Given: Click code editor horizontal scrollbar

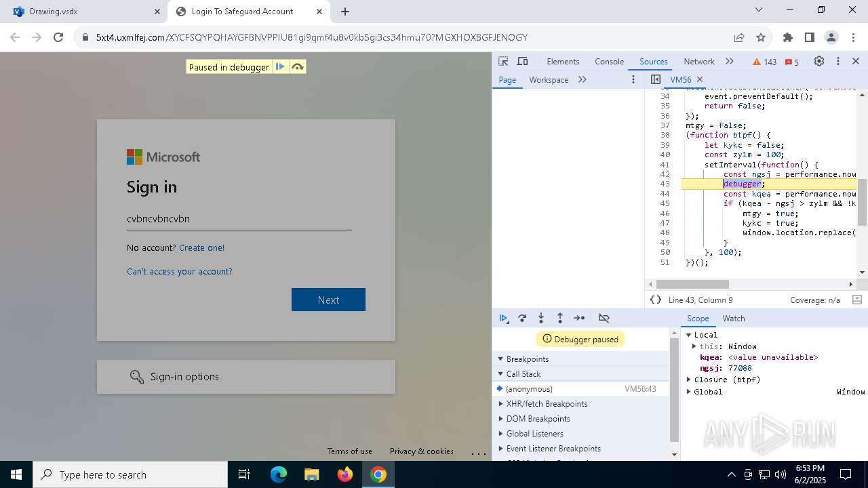Looking at the screenshot, I should 692,284.
